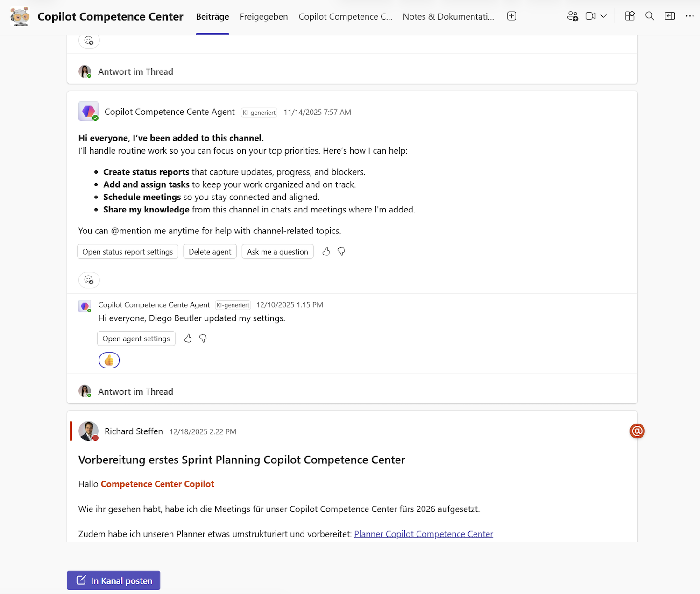Viewport: 700px width, 594px height.
Task: Toggle the 👍 reaction on the agent message
Action: tap(109, 360)
